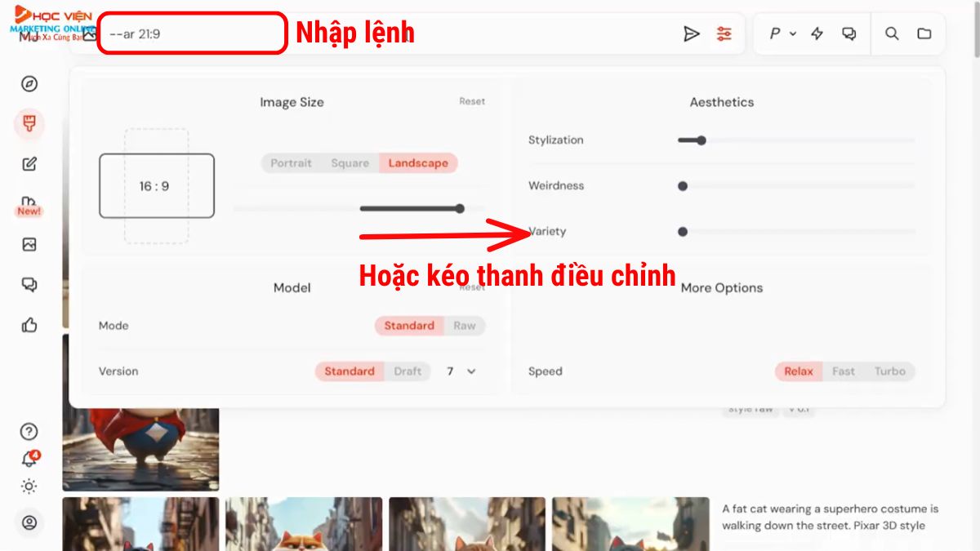
Task: Set Version to Draft
Action: coord(408,371)
